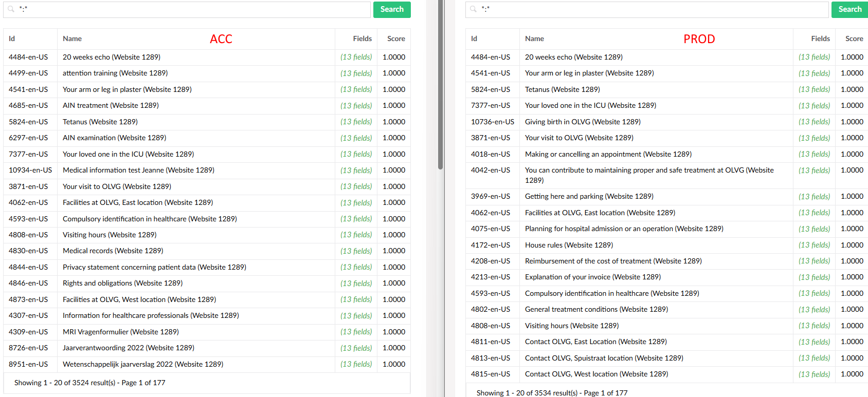The image size is (868, 397).
Task: Open the fields link for AIN treatment
Action: click(x=356, y=106)
